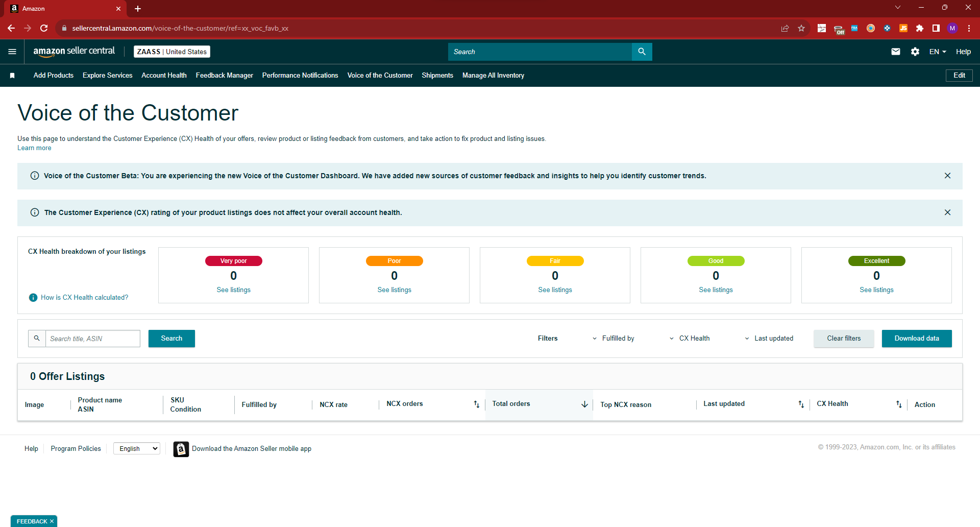
Task: See listings under Good
Action: click(716, 290)
